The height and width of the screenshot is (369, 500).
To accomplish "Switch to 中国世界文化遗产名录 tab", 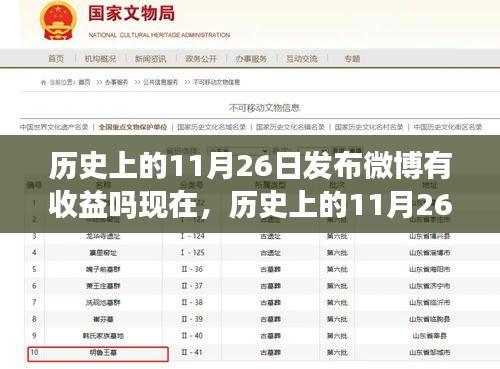I will click(x=54, y=127).
